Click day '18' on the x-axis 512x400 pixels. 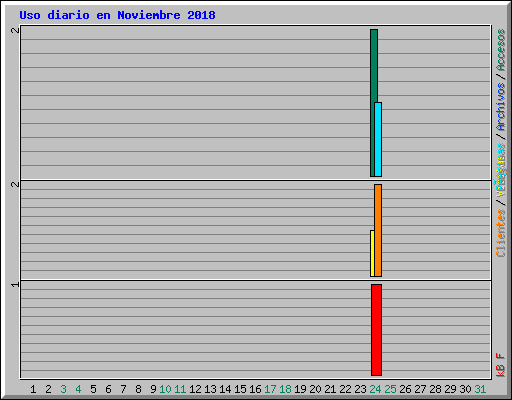(285, 389)
